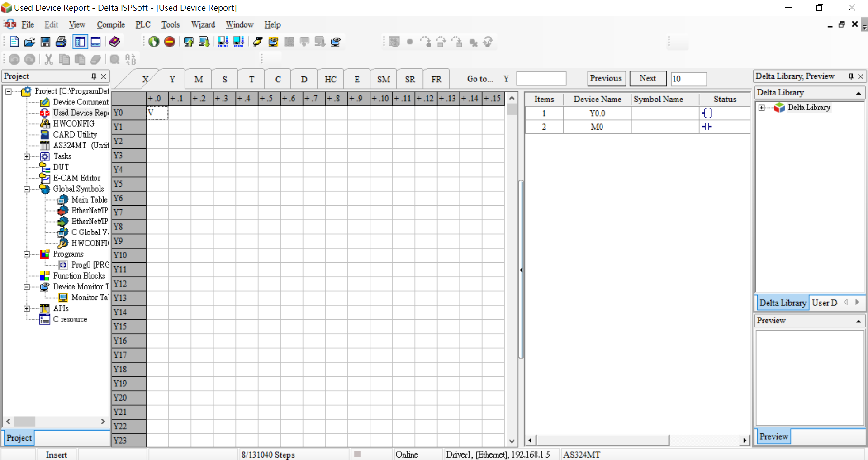Toggle the Project workspace panel button
The height and width of the screenshot is (460, 868).
coord(80,42)
